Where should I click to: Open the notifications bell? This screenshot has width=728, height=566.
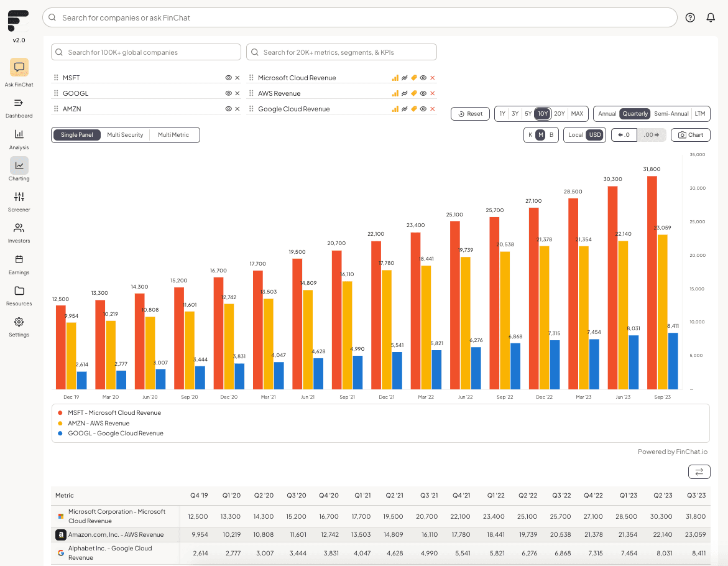tap(711, 17)
